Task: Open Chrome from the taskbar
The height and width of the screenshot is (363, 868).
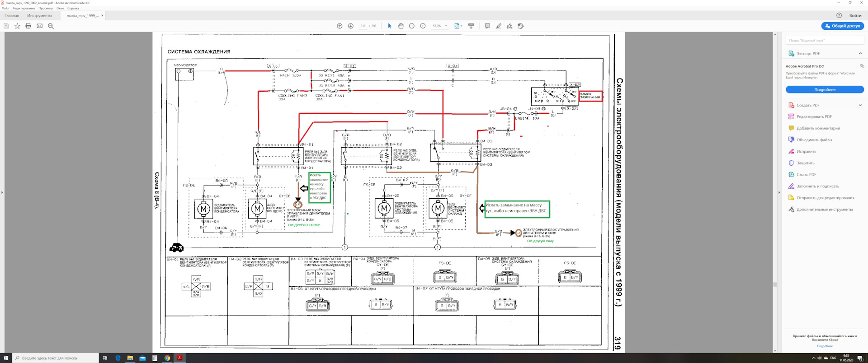Action: pos(167,358)
